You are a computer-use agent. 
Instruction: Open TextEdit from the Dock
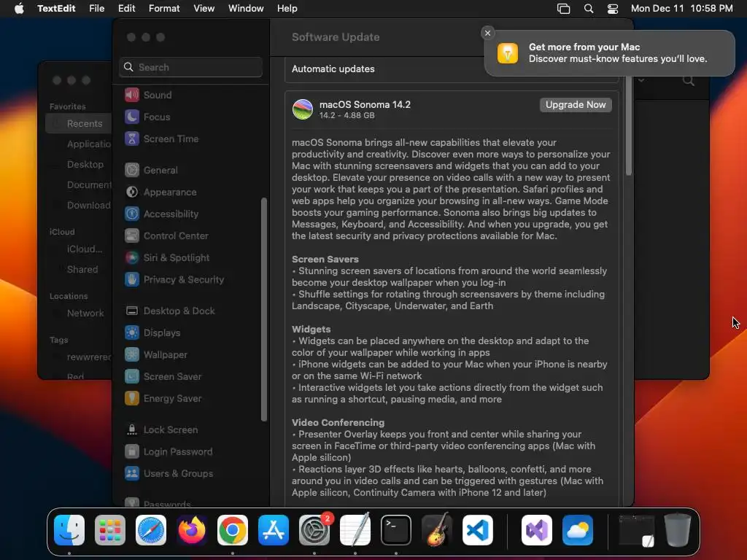point(355,530)
